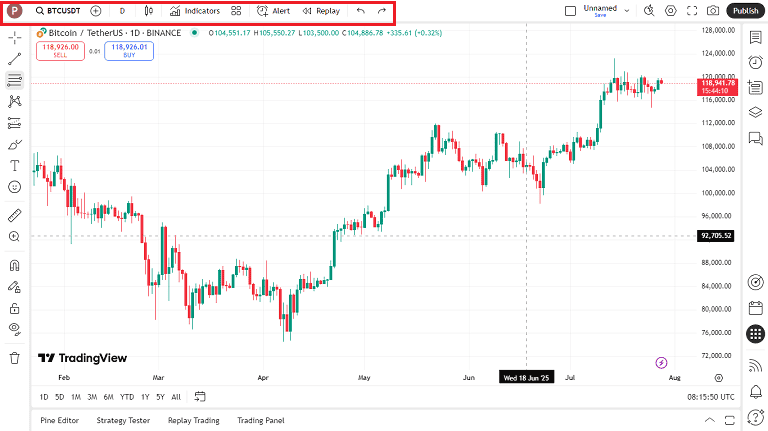This screenshot has height=431, width=768.
Task: Open the notifications bell
Action: [x=756, y=391]
